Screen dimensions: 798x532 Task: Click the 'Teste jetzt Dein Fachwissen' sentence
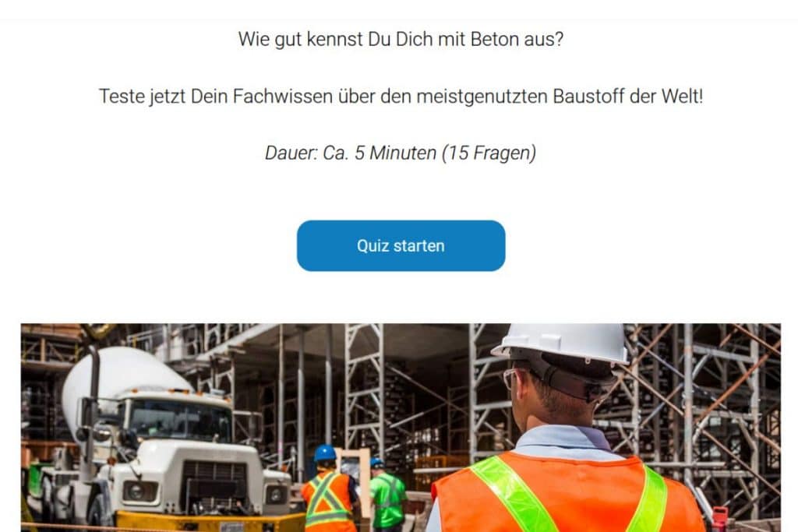pyautogui.click(x=401, y=96)
